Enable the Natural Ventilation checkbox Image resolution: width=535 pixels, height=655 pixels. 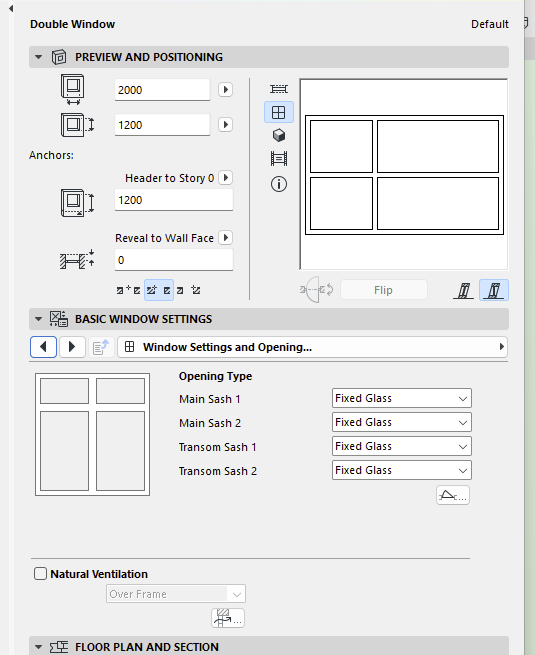(40, 574)
